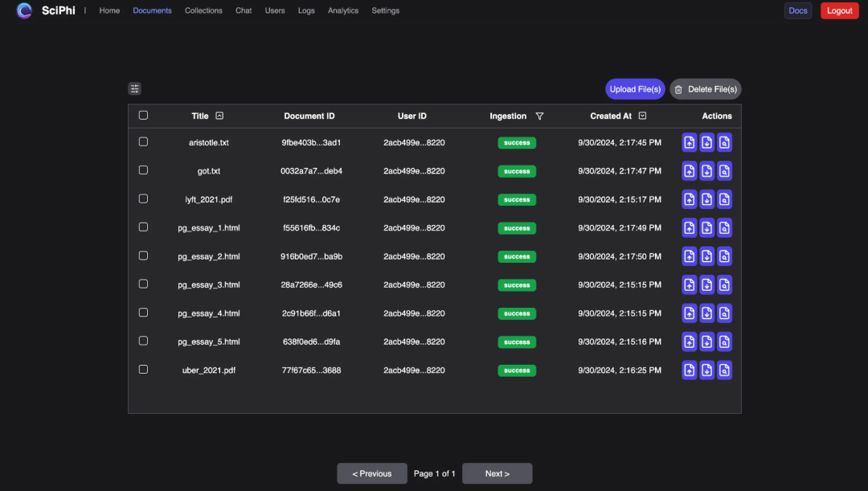Click the Delete File(s) button
Screen dimensions: 868x491
pos(706,89)
